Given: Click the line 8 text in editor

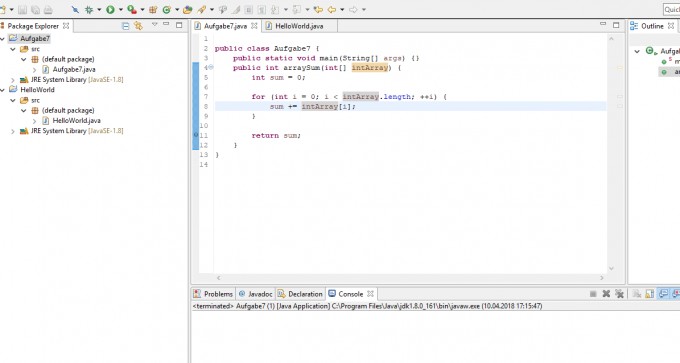Looking at the screenshot, I should pyautogui.click(x=312, y=106).
